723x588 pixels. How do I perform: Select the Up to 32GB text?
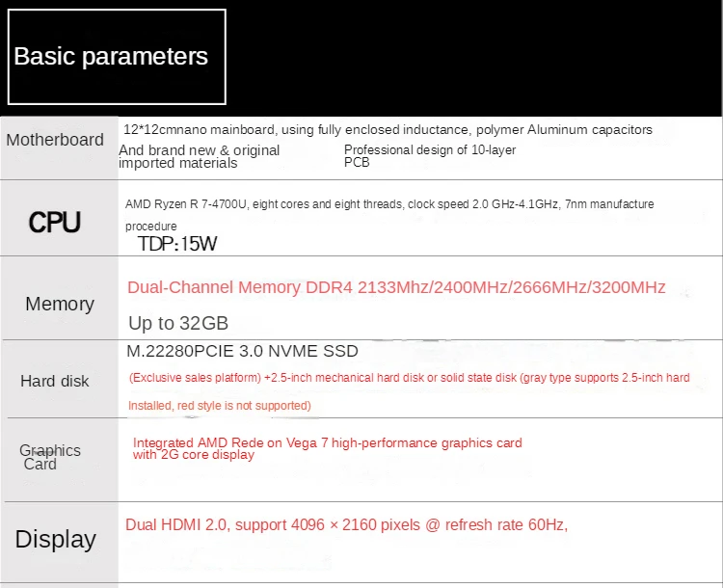tap(178, 323)
